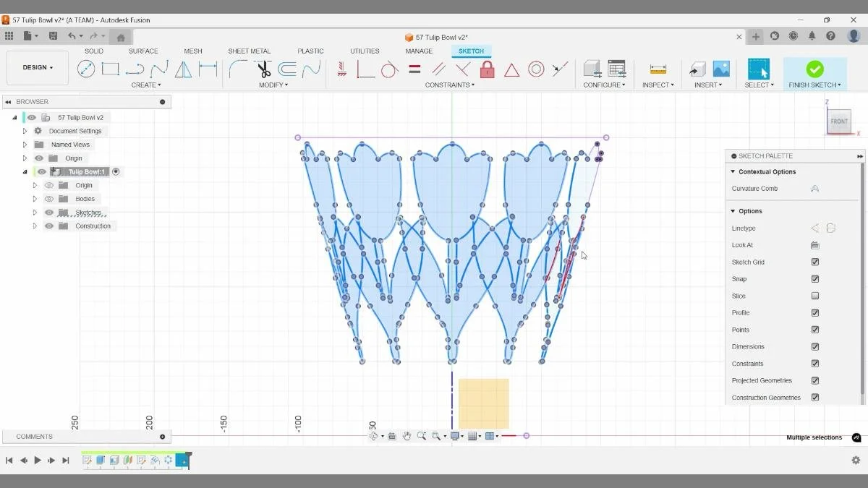Open the Measure tool under Inspect
The image size is (868, 488).
click(657, 69)
